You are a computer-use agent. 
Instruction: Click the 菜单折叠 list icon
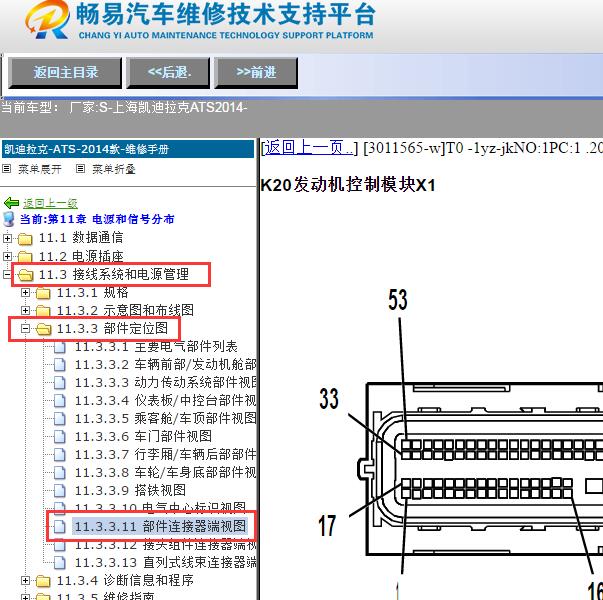coord(80,168)
